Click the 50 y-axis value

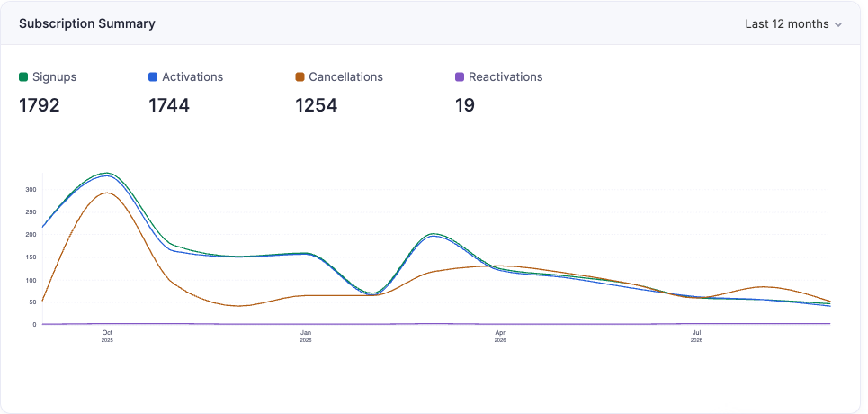pyautogui.click(x=32, y=302)
